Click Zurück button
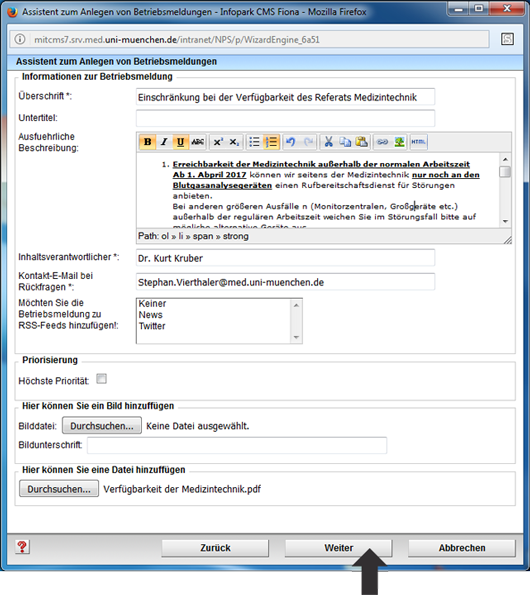The width and height of the screenshot is (530, 595). tap(215, 548)
